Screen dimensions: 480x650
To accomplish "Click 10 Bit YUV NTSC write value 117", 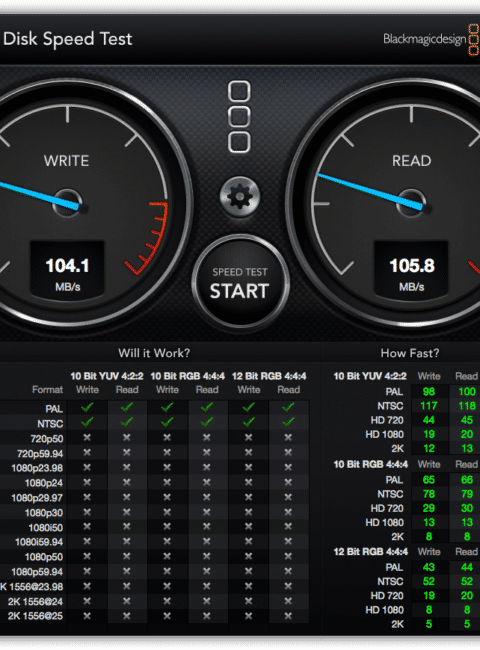I will pyautogui.click(x=429, y=405).
